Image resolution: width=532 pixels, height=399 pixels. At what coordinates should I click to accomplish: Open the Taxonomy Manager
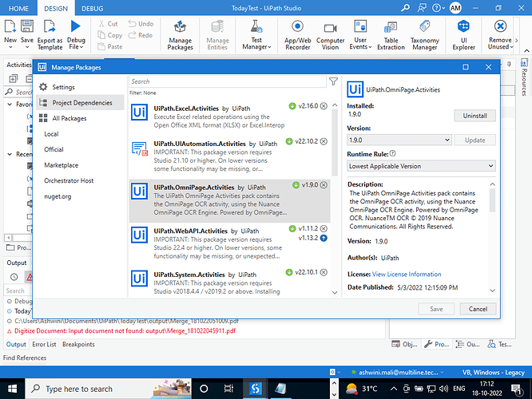pos(425,35)
